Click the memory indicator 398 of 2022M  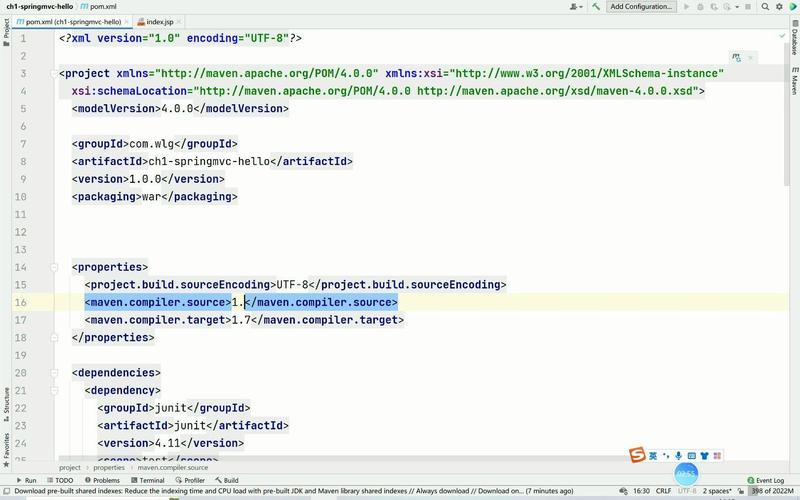click(x=772, y=491)
